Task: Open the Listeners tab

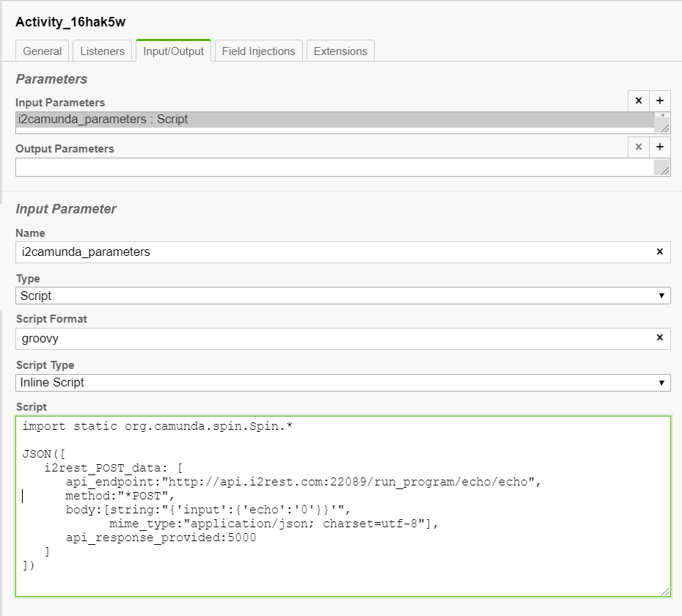Action: [x=103, y=51]
